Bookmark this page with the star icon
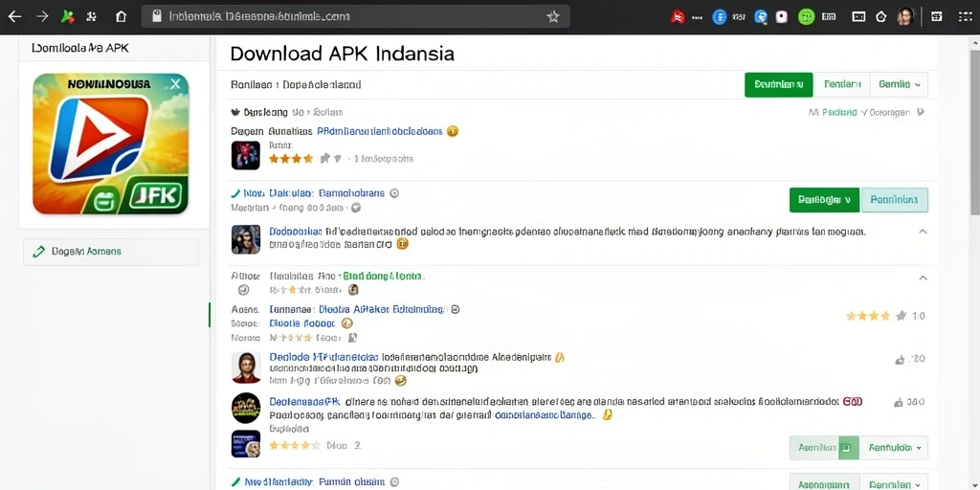 point(553,17)
